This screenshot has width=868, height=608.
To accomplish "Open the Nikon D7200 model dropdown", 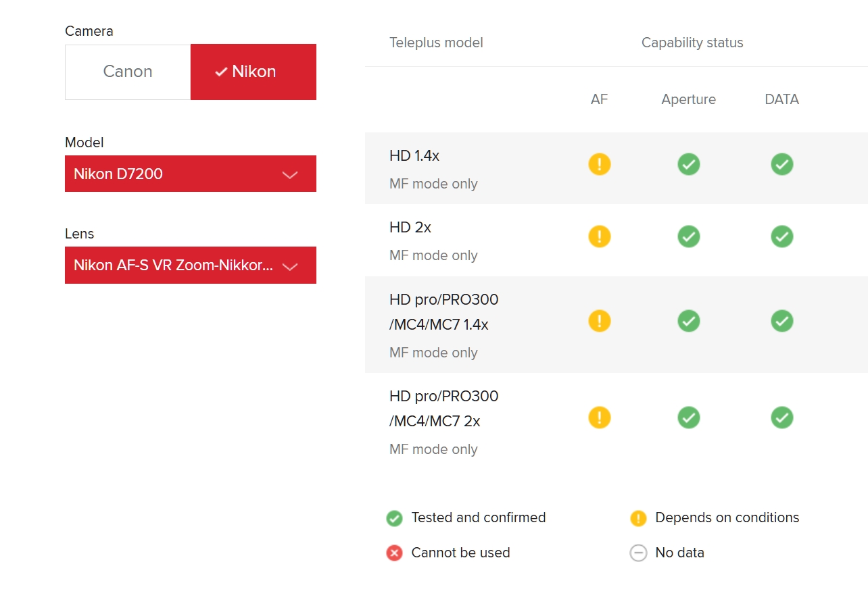I will [x=191, y=174].
